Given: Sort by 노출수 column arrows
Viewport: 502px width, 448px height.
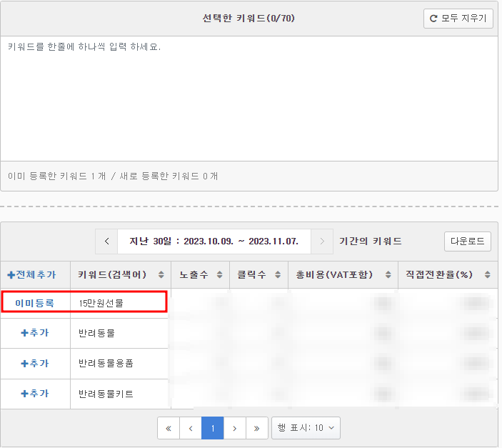Looking at the screenshot, I should [220, 274].
